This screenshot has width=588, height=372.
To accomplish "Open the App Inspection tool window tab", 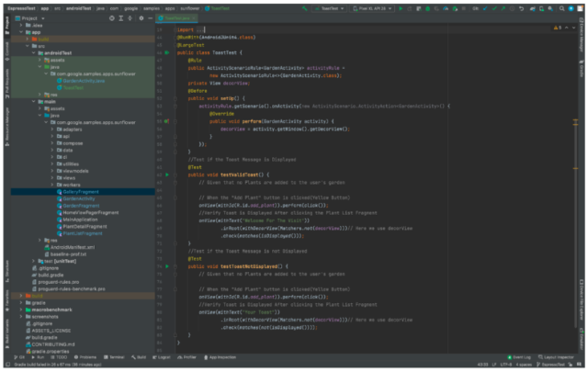I will (220, 357).
